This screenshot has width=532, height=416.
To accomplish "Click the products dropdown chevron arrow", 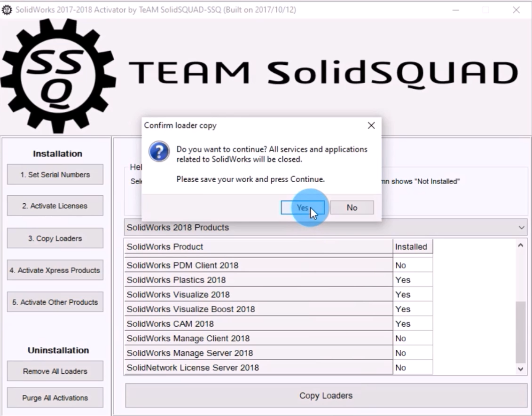I will point(521,227).
